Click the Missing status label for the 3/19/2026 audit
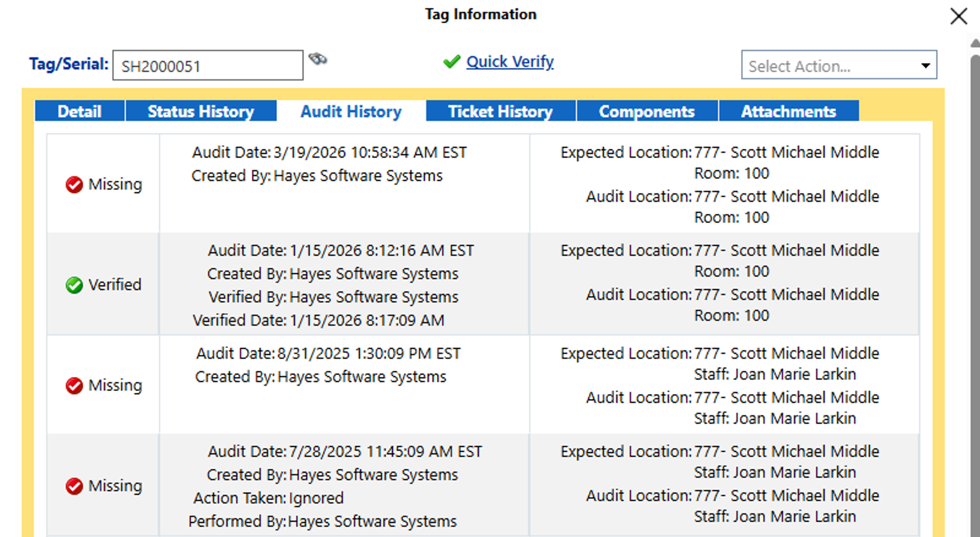Image resolution: width=980 pixels, height=537 pixels. pos(115,184)
